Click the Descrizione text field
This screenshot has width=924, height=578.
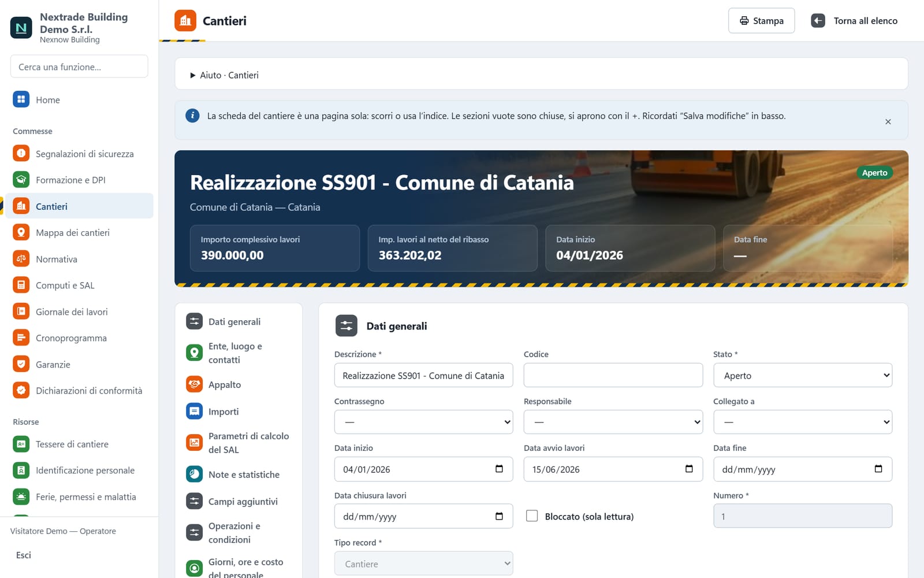pyautogui.click(x=423, y=375)
